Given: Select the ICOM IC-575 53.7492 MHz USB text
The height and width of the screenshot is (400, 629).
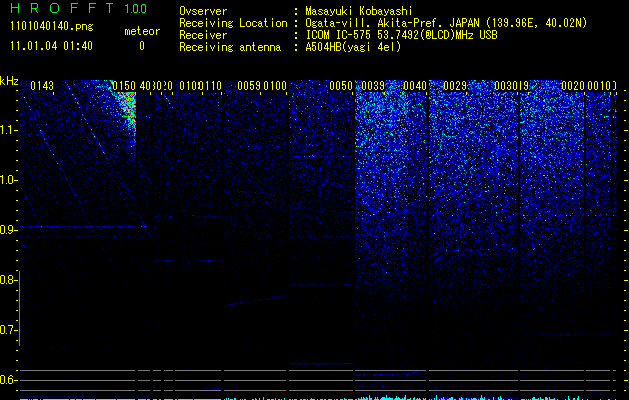Looking at the screenshot, I should [401, 35].
